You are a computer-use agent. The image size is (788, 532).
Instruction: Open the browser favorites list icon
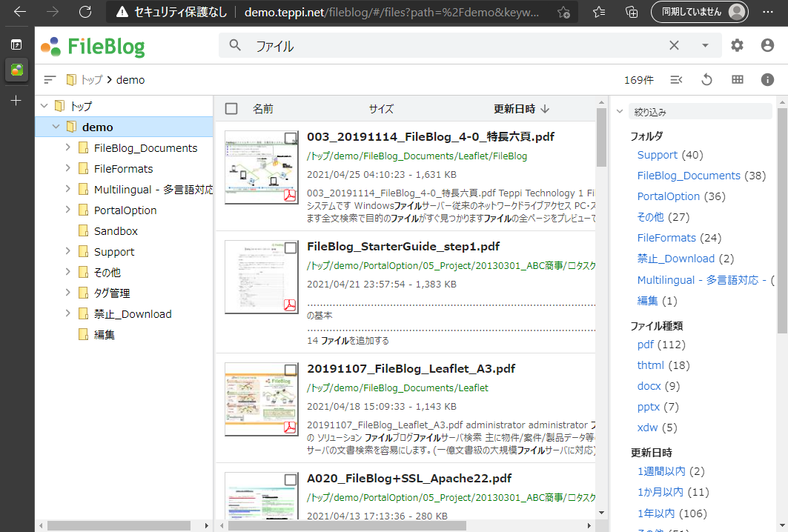(598, 12)
